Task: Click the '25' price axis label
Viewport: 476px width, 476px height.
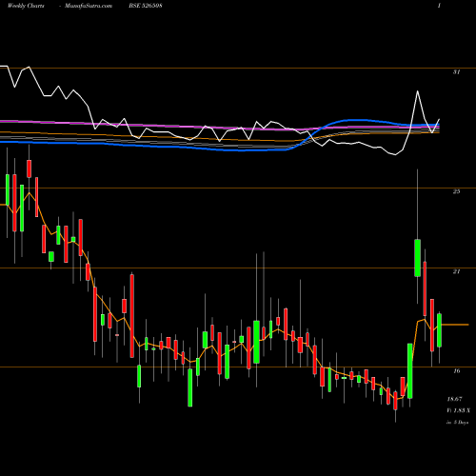Action: pos(456,191)
